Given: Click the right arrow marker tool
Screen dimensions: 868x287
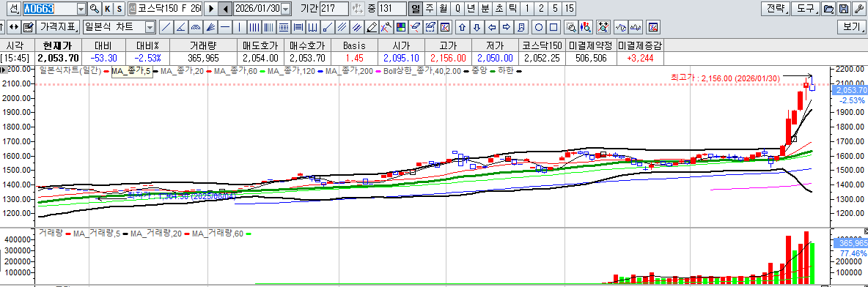Looking at the screenshot, I should [x=507, y=26].
